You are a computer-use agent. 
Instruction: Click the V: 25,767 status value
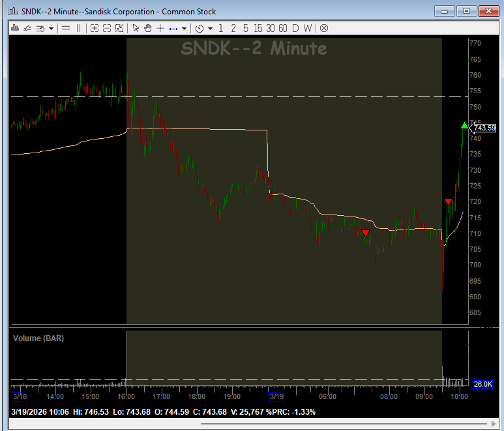pos(247,411)
